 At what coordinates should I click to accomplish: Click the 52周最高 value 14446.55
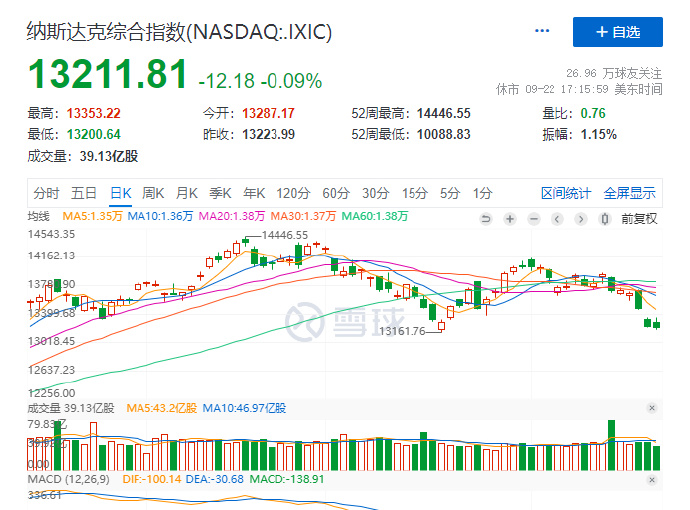(444, 114)
